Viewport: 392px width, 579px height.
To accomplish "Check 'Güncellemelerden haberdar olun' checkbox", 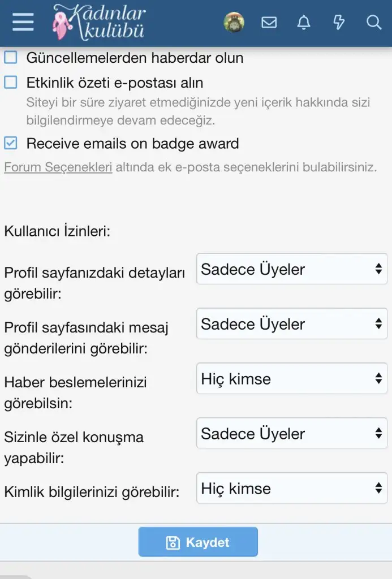I will (x=11, y=58).
